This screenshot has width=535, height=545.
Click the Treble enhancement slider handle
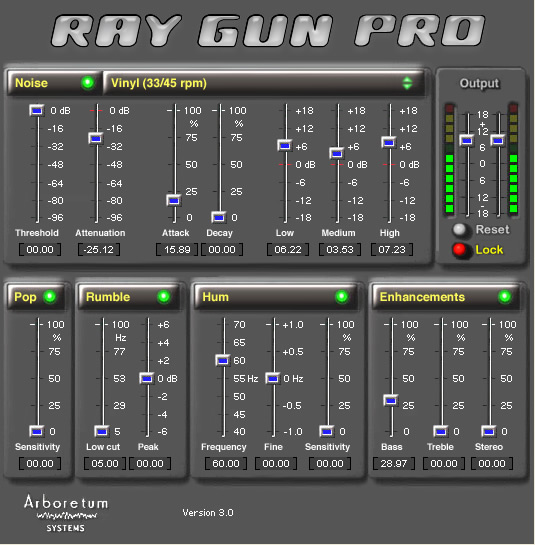[440, 431]
